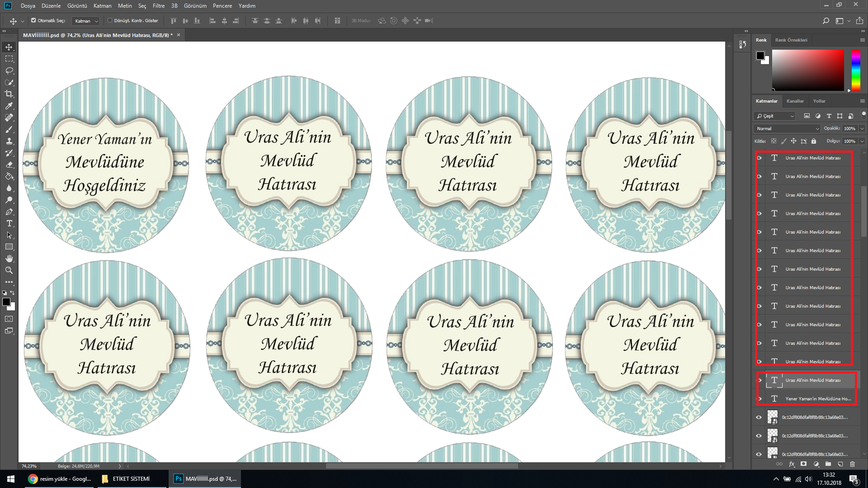Open the Layers panel options menu
This screenshot has height=488, width=868.
pos(862,101)
